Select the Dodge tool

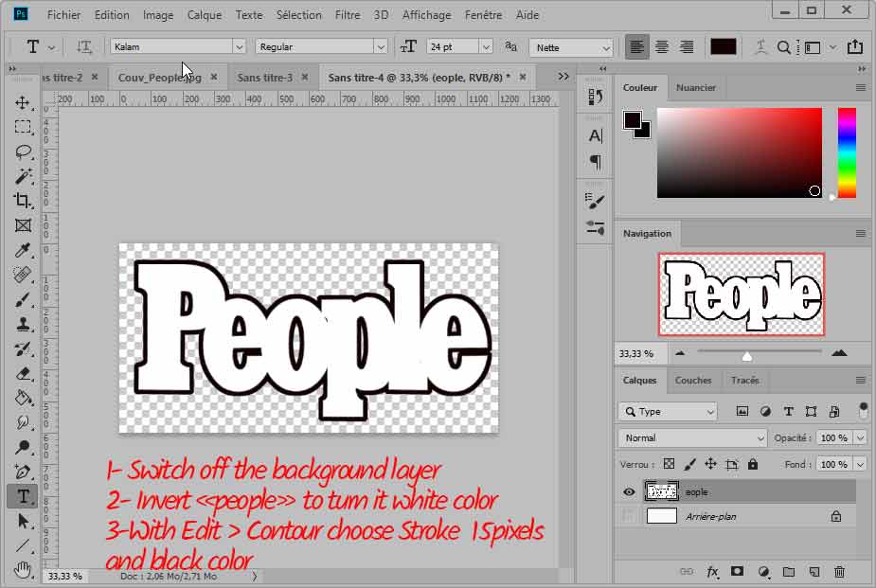pos(23,447)
